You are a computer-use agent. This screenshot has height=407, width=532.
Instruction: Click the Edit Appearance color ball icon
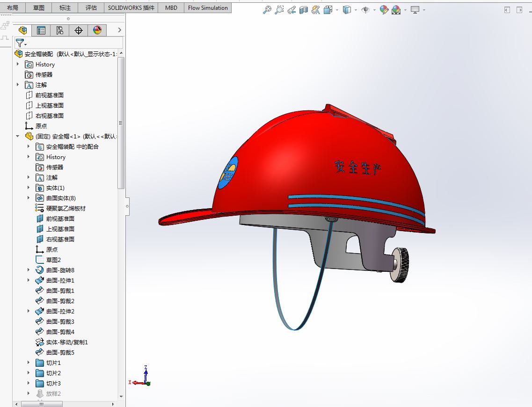384,10
